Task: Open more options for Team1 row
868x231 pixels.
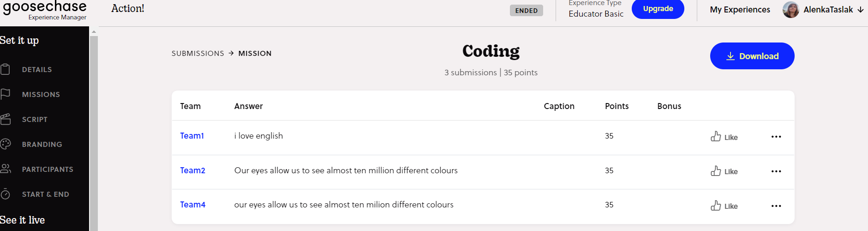Action: click(776, 137)
